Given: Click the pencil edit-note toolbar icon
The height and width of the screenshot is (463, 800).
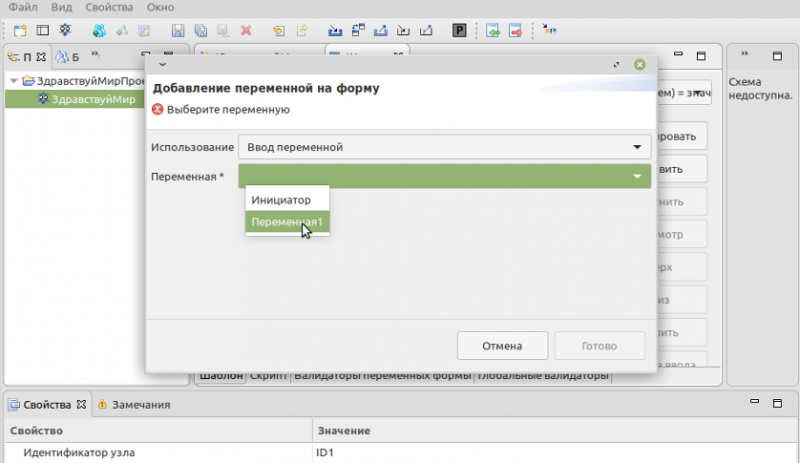Looking at the screenshot, I should click(144, 31).
